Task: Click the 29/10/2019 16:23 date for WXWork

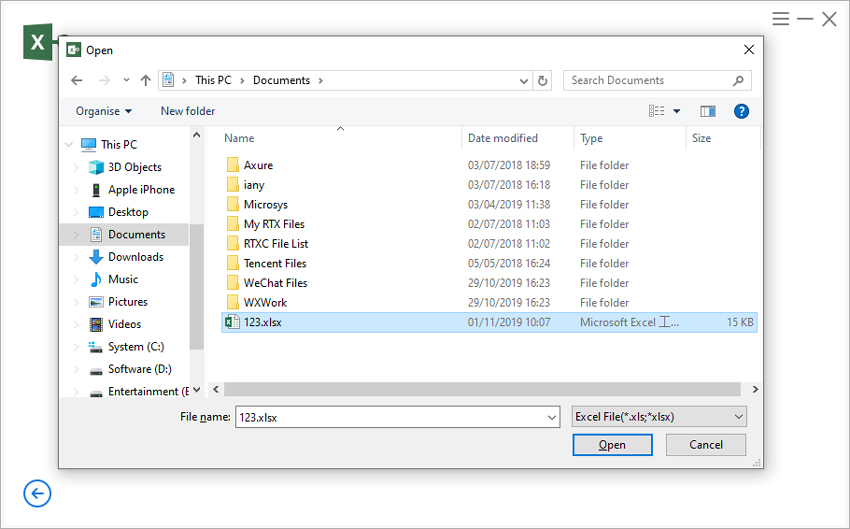Action: (509, 302)
